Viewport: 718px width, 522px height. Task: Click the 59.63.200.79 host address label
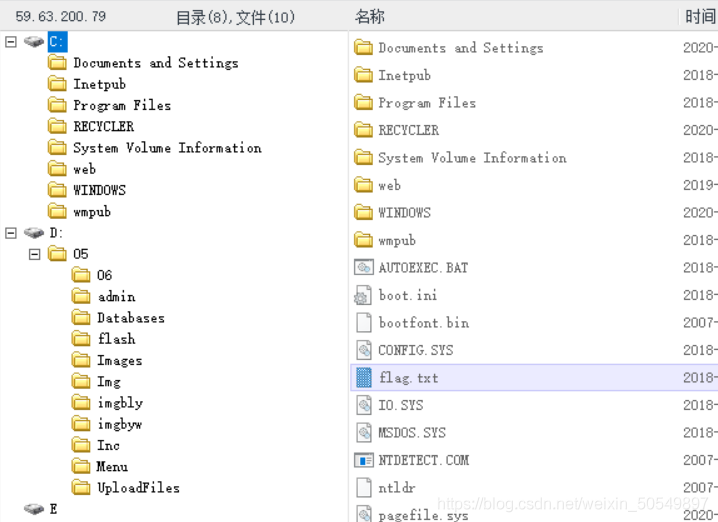click(60, 16)
